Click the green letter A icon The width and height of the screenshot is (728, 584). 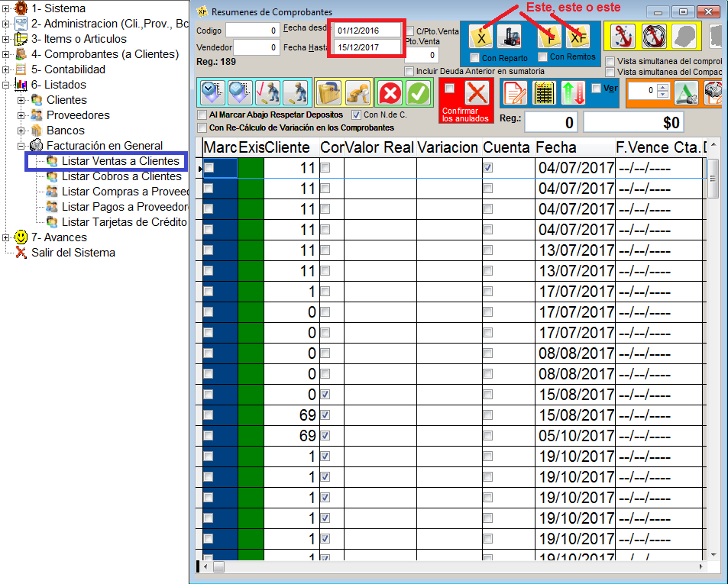coord(686,92)
